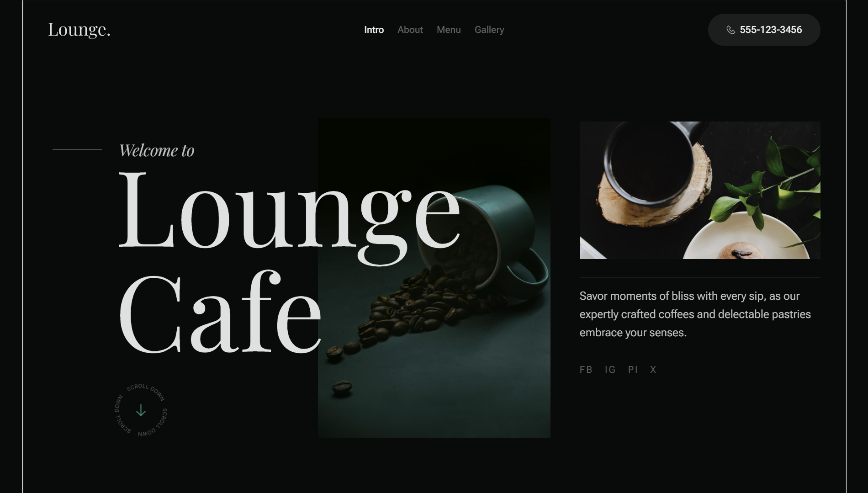Open the Gallery navigation link
The image size is (868, 493).
pos(489,30)
